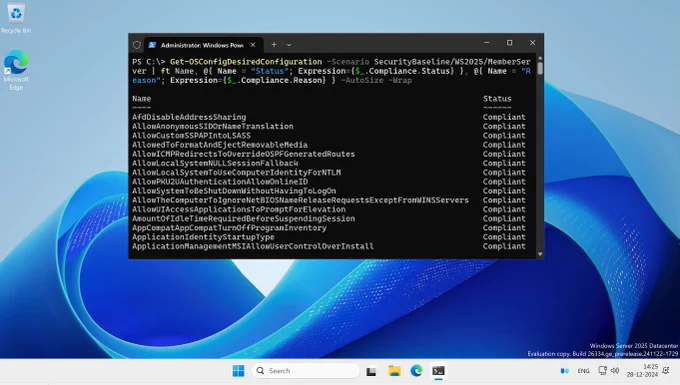Image resolution: width=680 pixels, height=385 pixels.
Task: Expand the new tab profile dropdown
Action: [x=289, y=45]
